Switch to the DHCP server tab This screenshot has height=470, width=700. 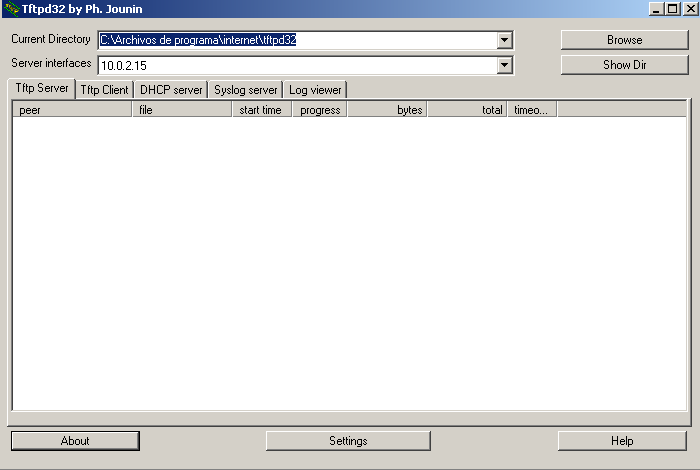tap(171, 90)
